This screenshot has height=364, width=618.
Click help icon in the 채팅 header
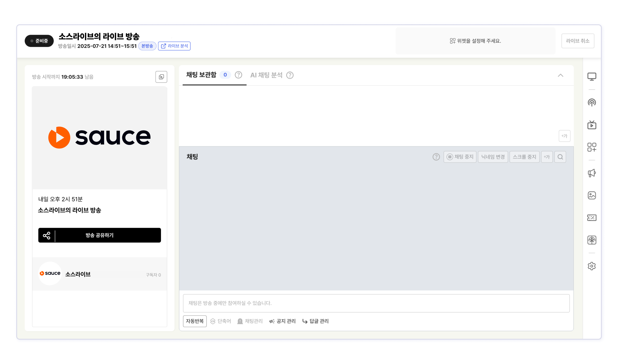tap(436, 157)
